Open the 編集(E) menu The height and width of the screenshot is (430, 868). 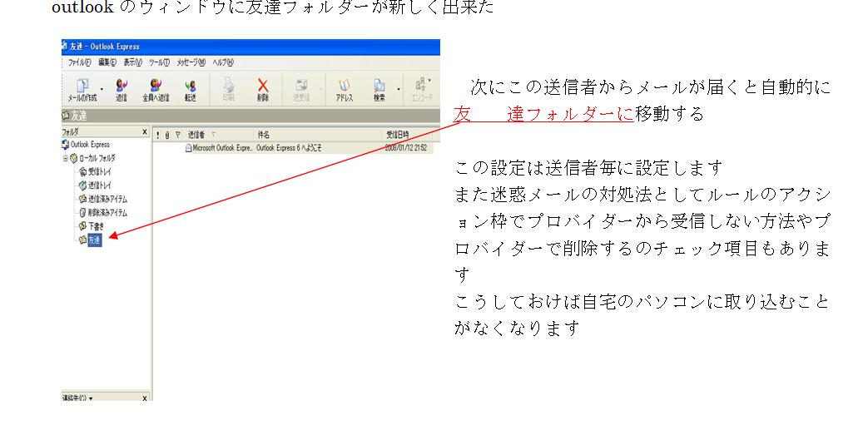[x=107, y=62]
